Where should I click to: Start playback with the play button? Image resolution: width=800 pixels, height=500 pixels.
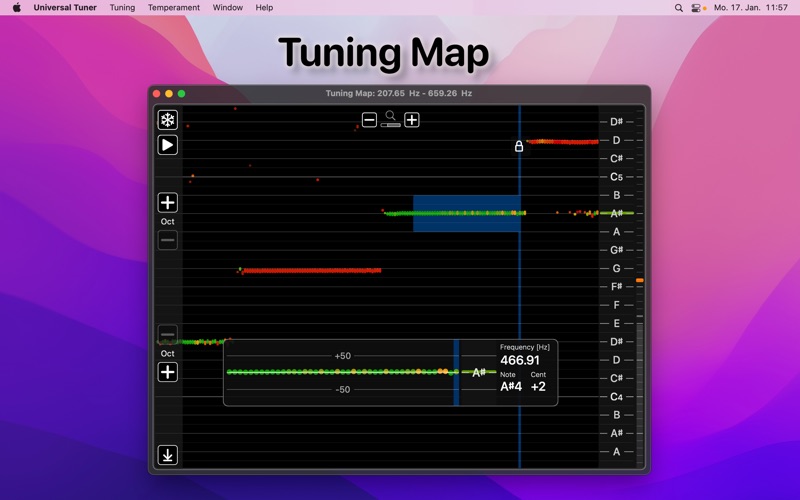[167, 145]
